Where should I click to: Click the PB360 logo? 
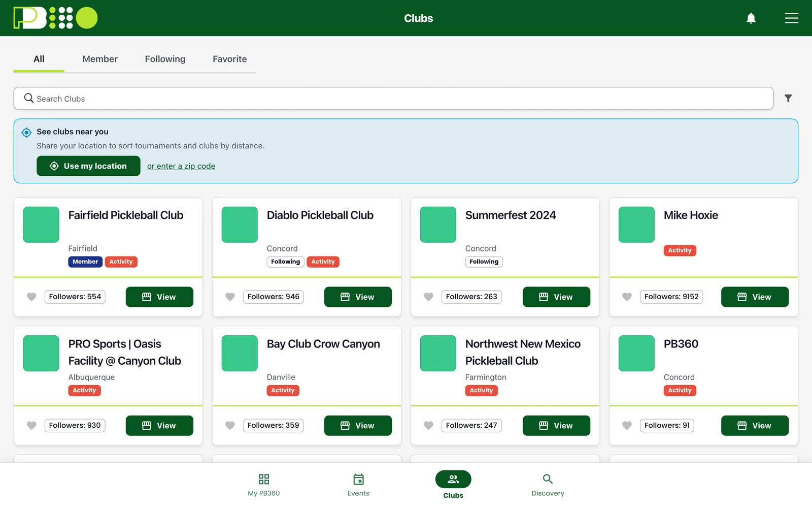pyautogui.click(x=55, y=18)
